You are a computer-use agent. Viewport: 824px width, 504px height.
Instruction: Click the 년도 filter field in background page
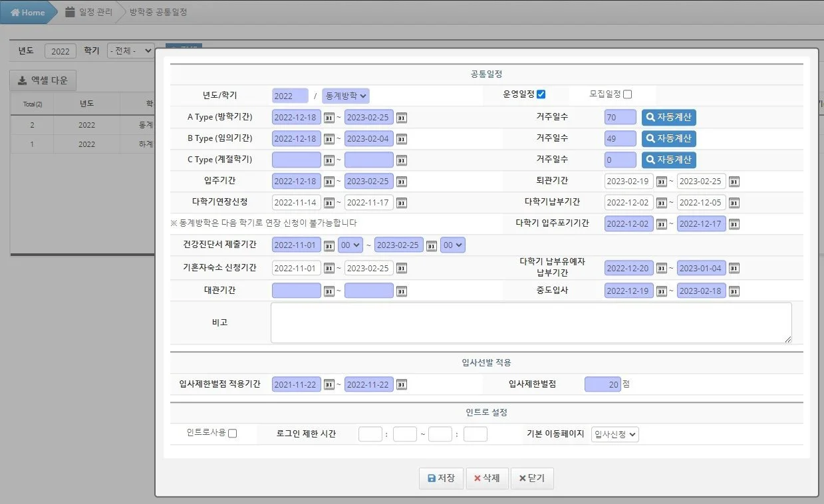click(x=61, y=51)
